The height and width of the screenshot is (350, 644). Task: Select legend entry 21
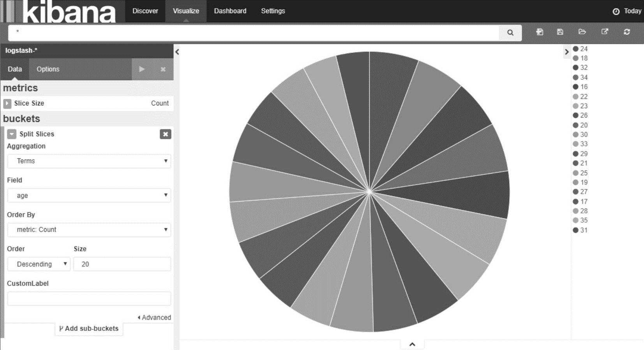tap(580, 163)
